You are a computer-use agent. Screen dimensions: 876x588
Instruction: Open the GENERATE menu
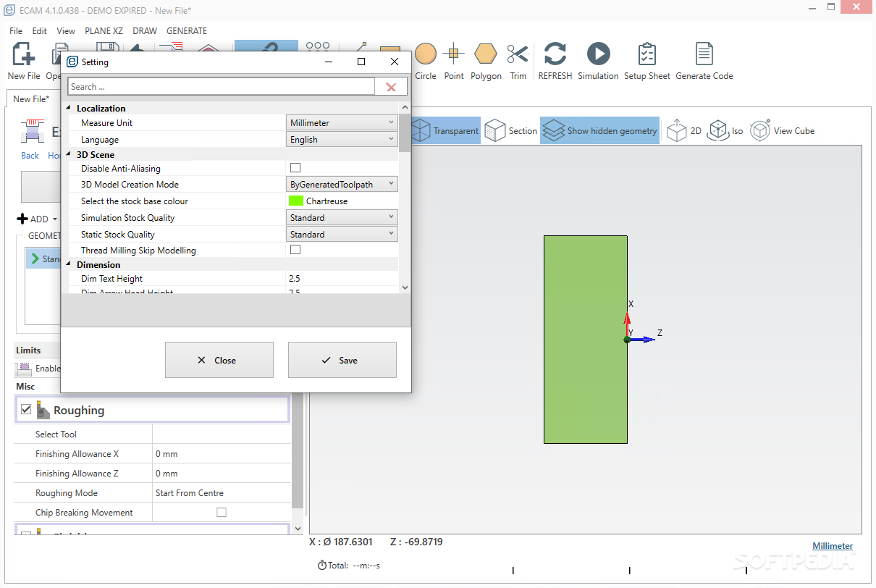coord(187,31)
